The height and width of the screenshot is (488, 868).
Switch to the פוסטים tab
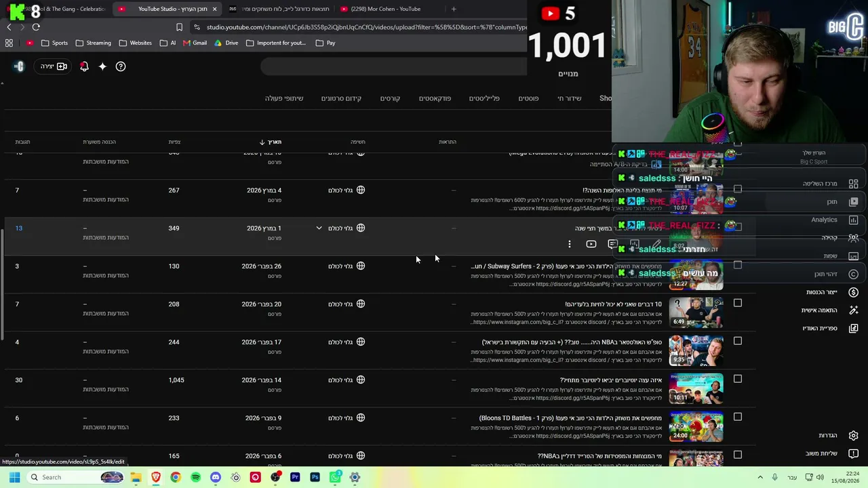coord(528,98)
